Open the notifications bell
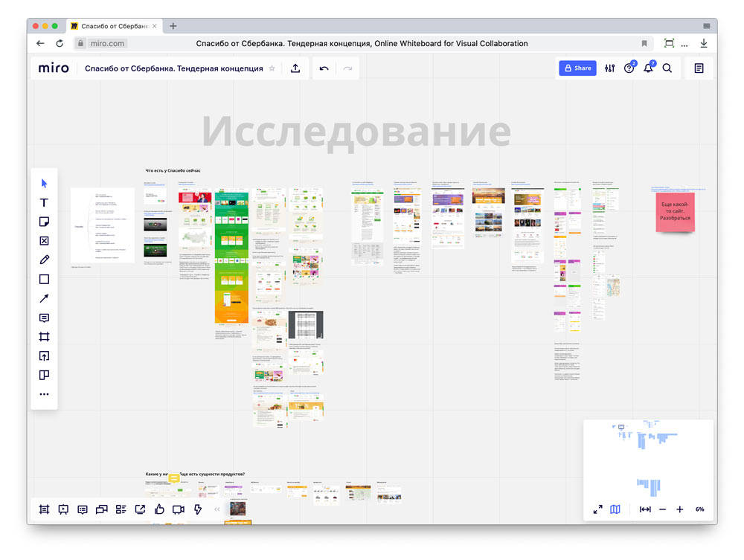This screenshot has width=744, height=560. click(647, 68)
